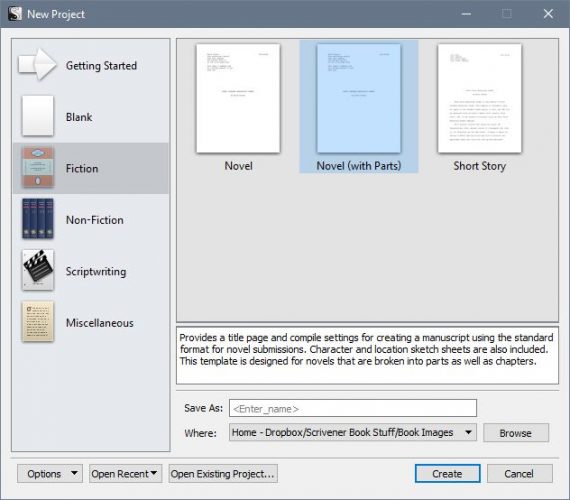Select the Novel template thumbnail
Image resolution: width=570 pixels, height=500 pixels.
point(238,98)
